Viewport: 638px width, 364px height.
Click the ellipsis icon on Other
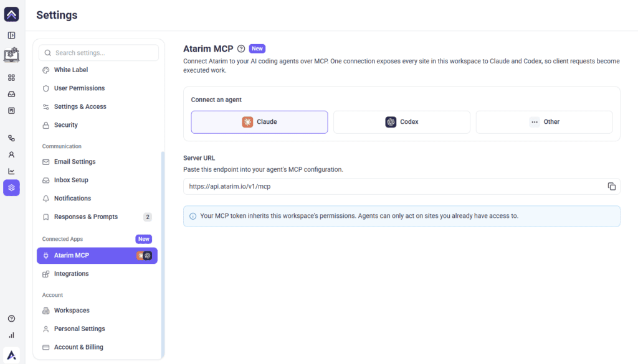(534, 122)
